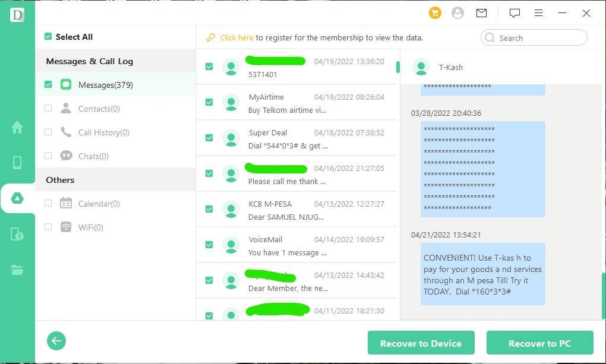The width and height of the screenshot is (606, 364).
Task: Click the Call History phone icon
Action: pos(66,132)
